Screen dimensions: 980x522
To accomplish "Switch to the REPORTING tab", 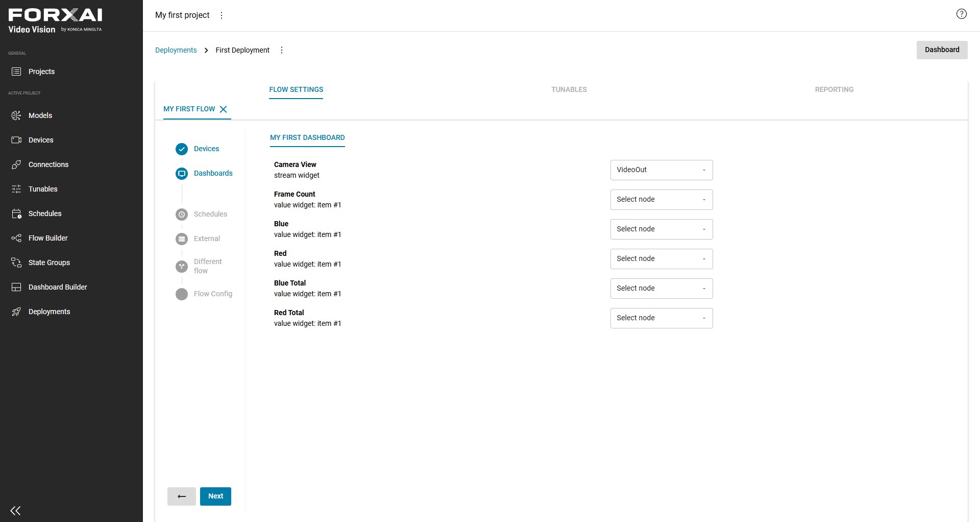I will click(834, 89).
